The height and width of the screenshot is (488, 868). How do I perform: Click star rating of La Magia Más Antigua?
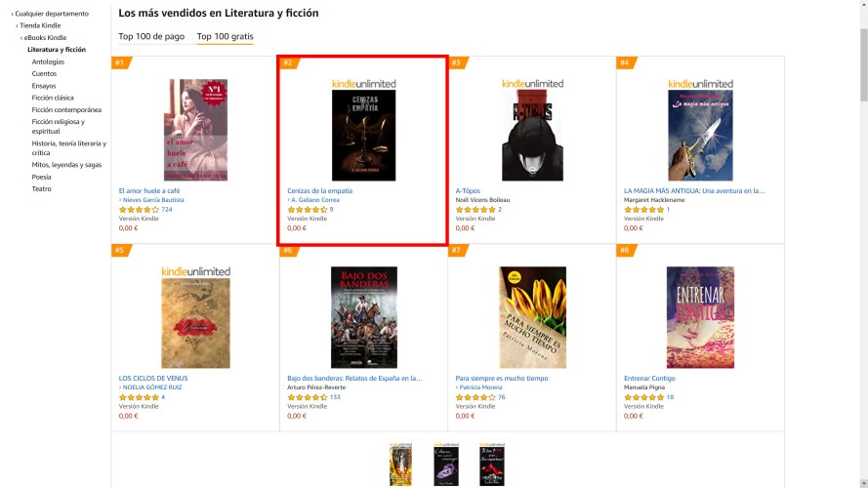643,210
